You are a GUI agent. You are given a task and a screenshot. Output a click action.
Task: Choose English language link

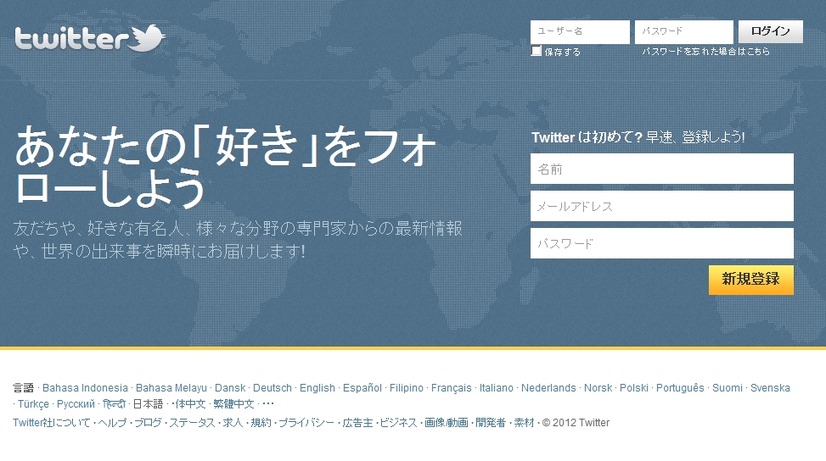317,388
